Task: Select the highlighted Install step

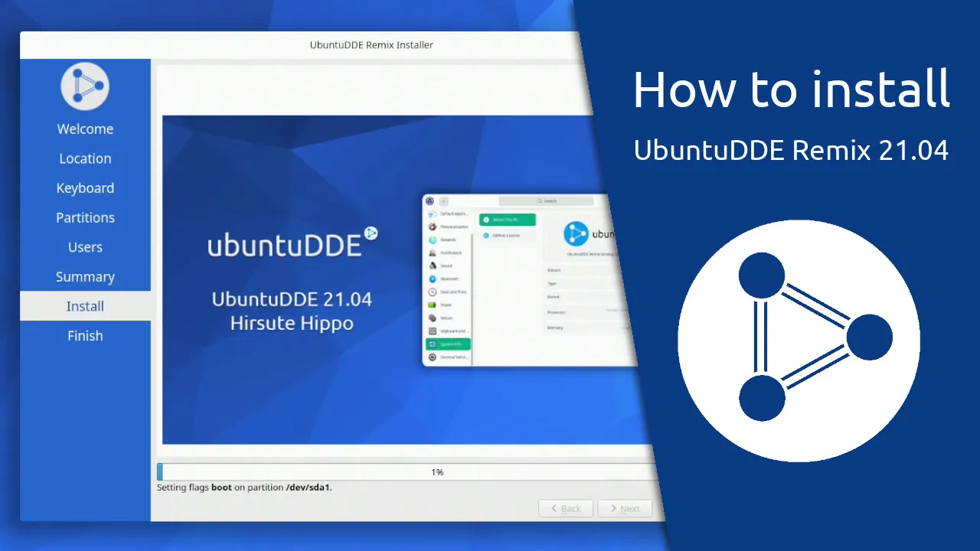Action: click(85, 306)
